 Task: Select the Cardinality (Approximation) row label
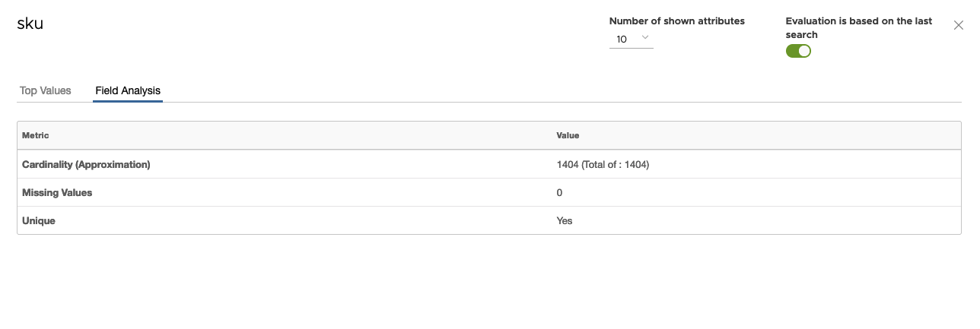tap(86, 164)
